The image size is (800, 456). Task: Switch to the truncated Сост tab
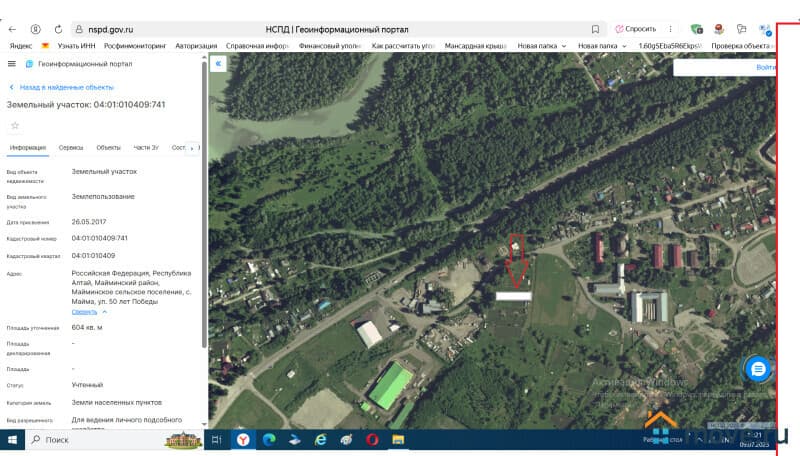click(x=178, y=148)
